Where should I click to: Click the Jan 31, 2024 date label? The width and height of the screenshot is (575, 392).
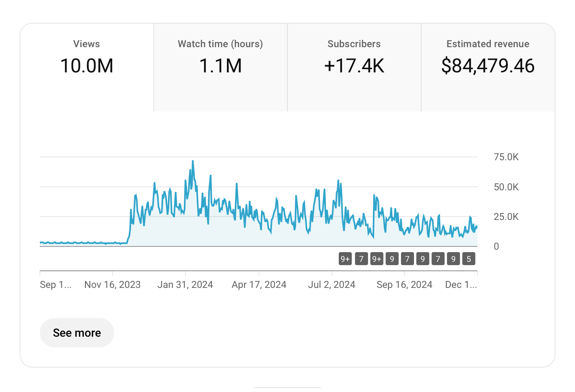point(185,285)
